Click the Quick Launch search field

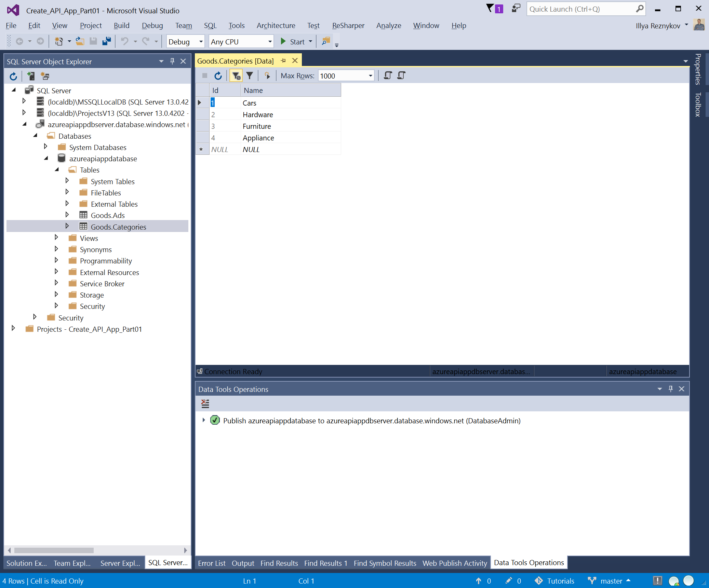(581, 9)
